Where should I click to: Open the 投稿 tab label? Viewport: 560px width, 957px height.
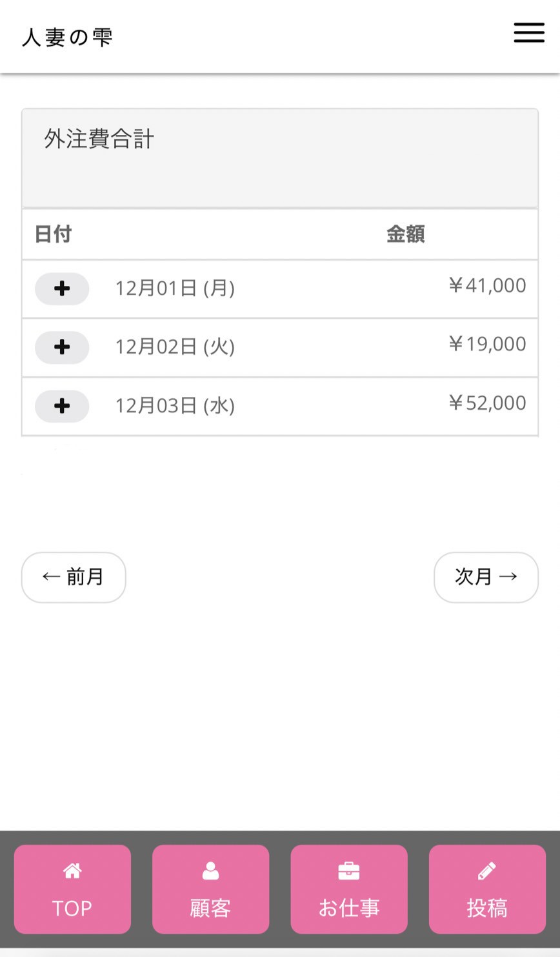click(x=486, y=908)
